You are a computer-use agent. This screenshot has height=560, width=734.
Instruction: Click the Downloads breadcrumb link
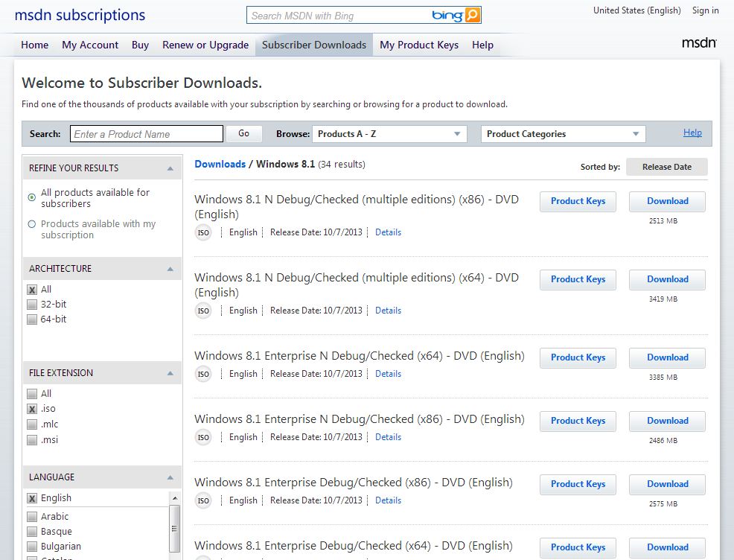[220, 165]
